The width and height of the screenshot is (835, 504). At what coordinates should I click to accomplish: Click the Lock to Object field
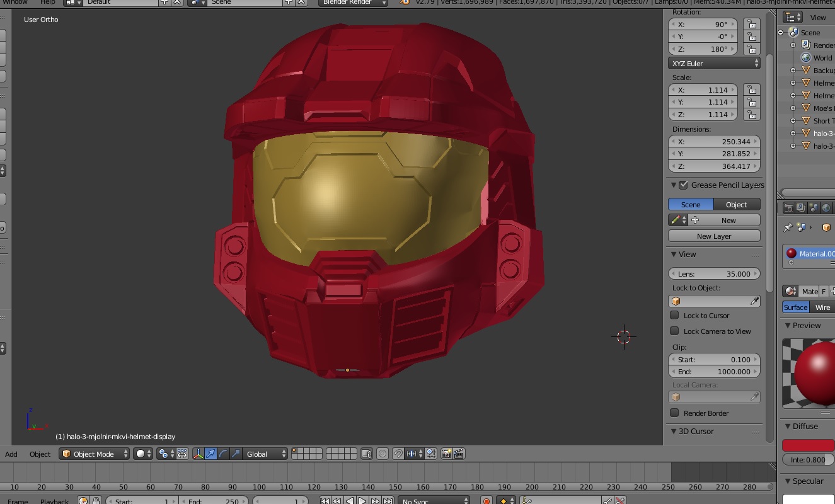click(x=714, y=301)
